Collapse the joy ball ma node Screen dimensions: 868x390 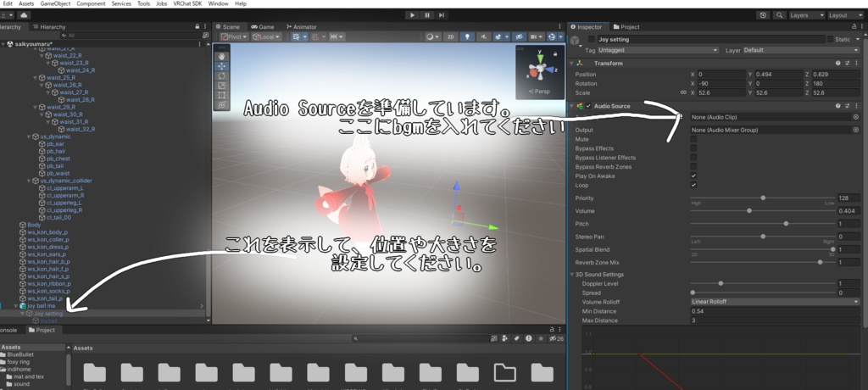coord(16,306)
